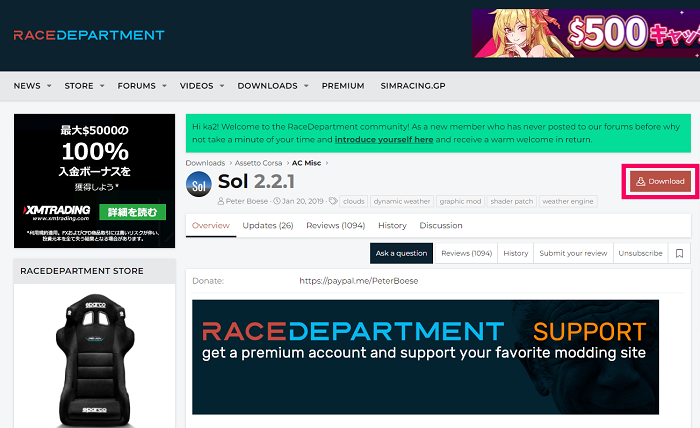Expand the DOWNLOADS menu arrow
Viewport: 700px width, 428px height.
tap(306, 86)
